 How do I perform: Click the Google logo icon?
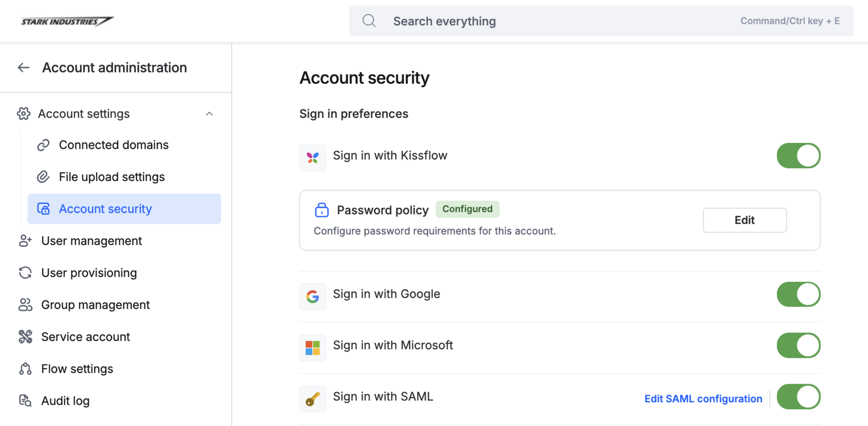point(313,297)
